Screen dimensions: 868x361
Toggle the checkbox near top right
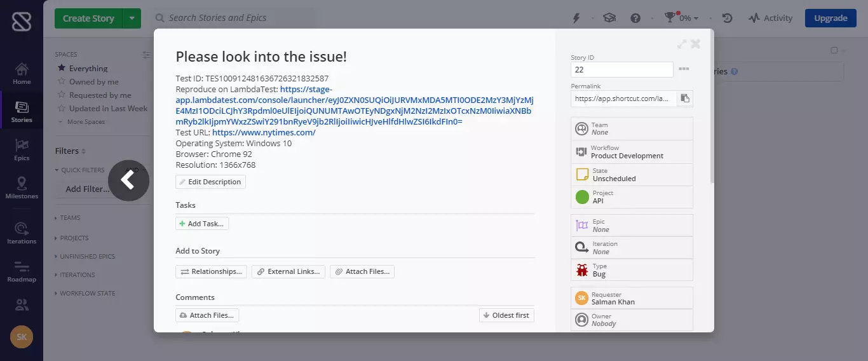tap(835, 51)
